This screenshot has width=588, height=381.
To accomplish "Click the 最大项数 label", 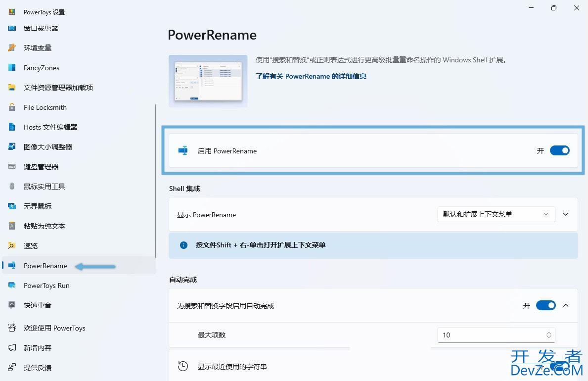I will click(x=212, y=335).
